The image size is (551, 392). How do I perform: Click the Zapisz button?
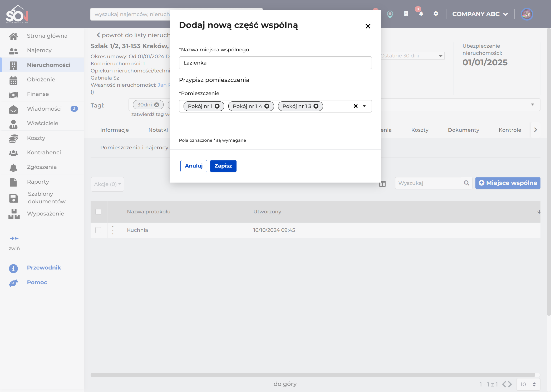click(223, 166)
